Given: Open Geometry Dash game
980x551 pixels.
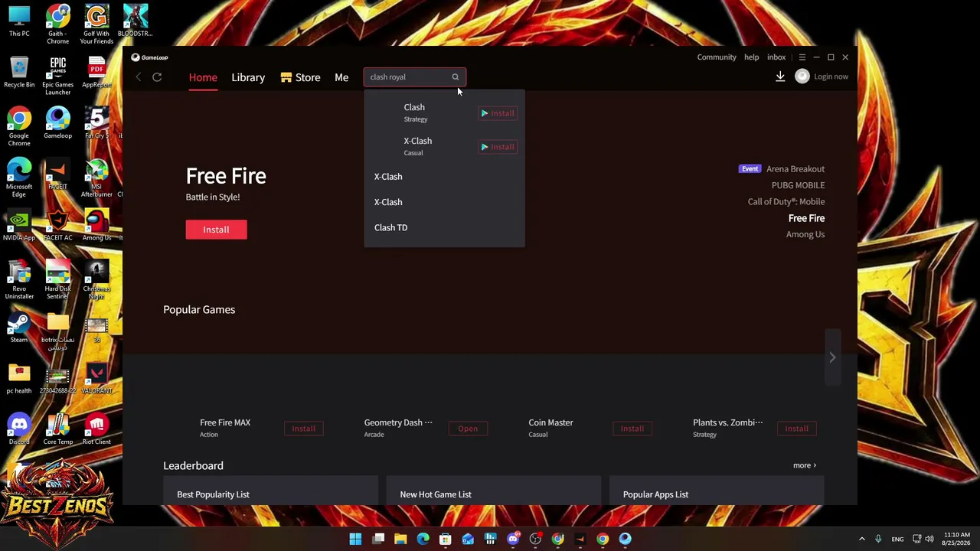Looking at the screenshot, I should click(468, 429).
